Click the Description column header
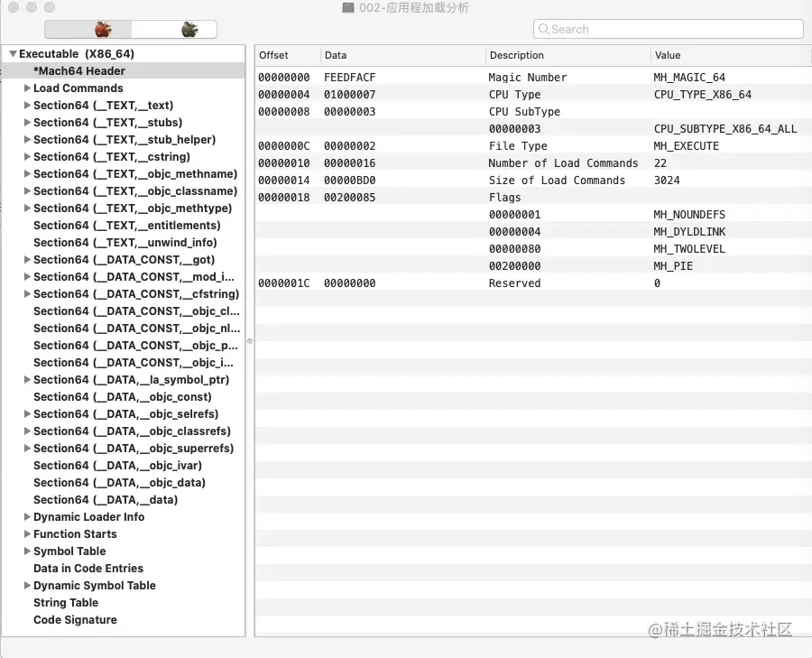 point(568,55)
